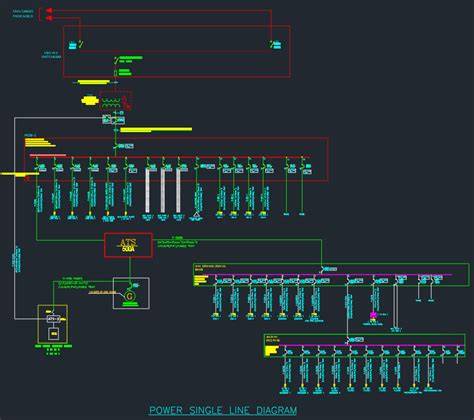Click the triangle symbol below the main busbar
This screenshot has height=420, width=474.
pos(196,215)
